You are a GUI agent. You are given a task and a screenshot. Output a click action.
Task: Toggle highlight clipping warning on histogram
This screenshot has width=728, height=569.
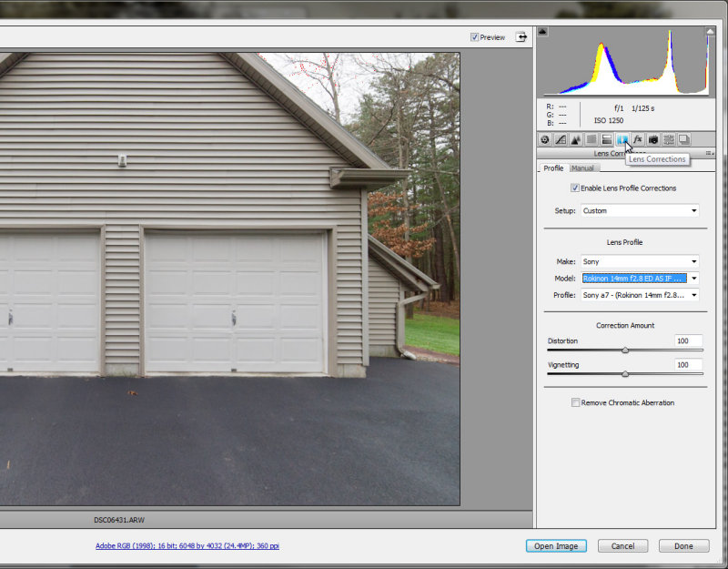point(710,32)
